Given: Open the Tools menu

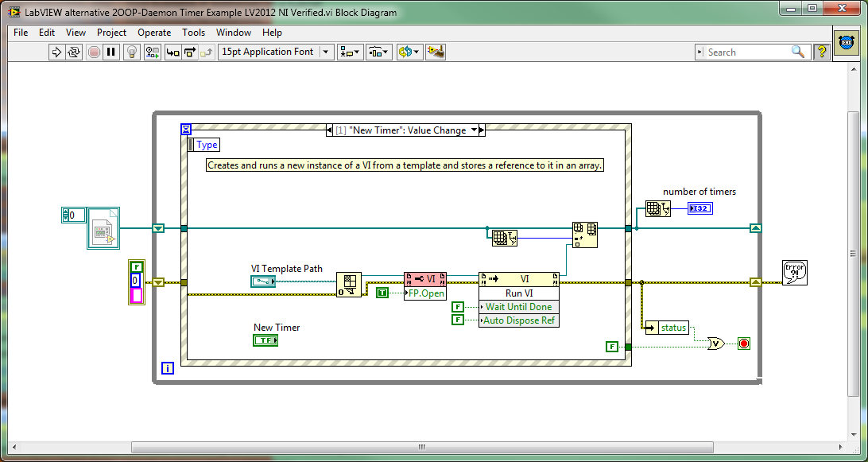Looking at the screenshot, I should pyautogui.click(x=193, y=33).
